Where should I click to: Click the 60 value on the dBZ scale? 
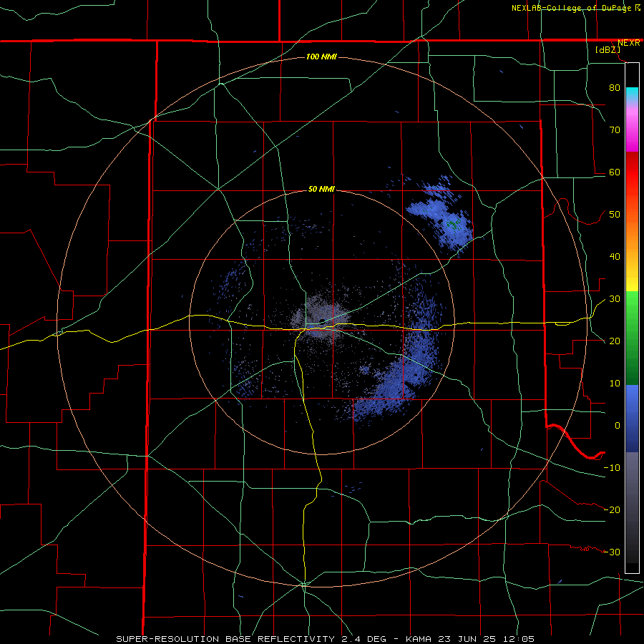click(x=615, y=172)
